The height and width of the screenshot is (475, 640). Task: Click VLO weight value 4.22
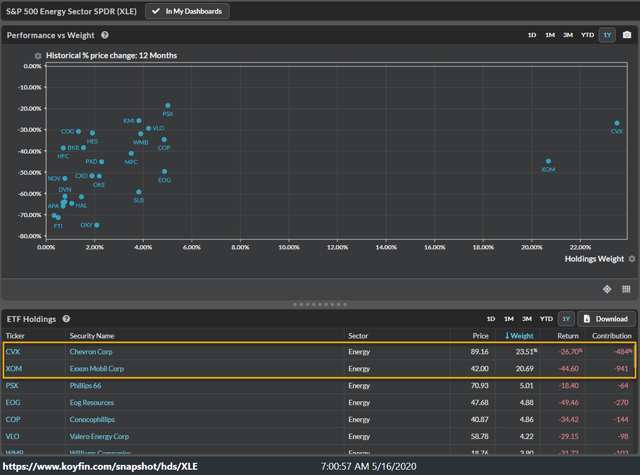coord(527,437)
